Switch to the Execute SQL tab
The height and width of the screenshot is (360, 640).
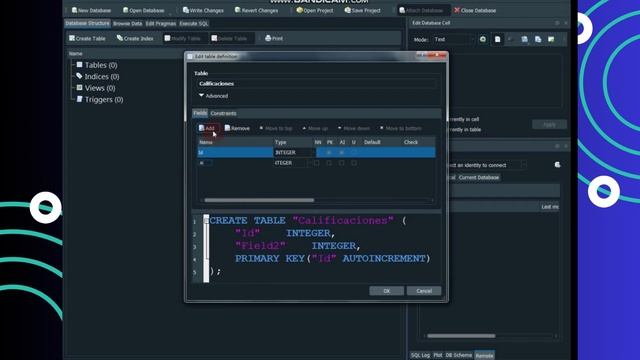pos(194,24)
